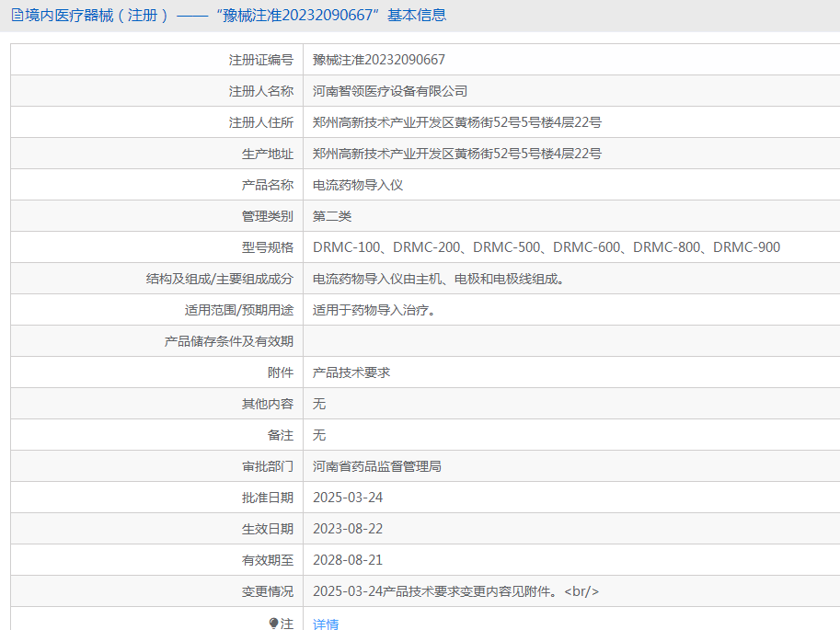The height and width of the screenshot is (630, 840).
Task: Click the DRMC-100 model specification list
Action: click(547, 247)
